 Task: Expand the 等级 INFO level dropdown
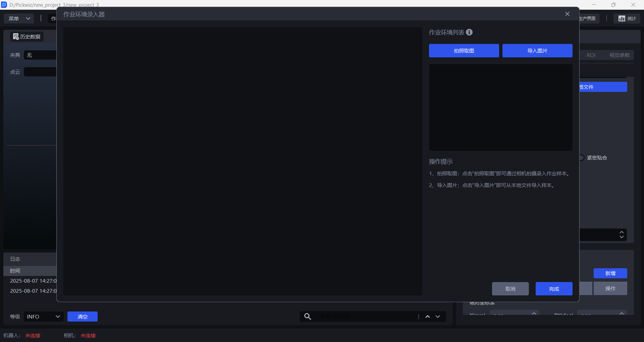[x=43, y=316]
